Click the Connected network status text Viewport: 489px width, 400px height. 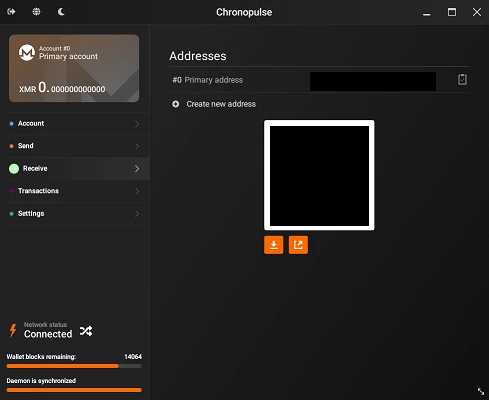click(x=48, y=334)
